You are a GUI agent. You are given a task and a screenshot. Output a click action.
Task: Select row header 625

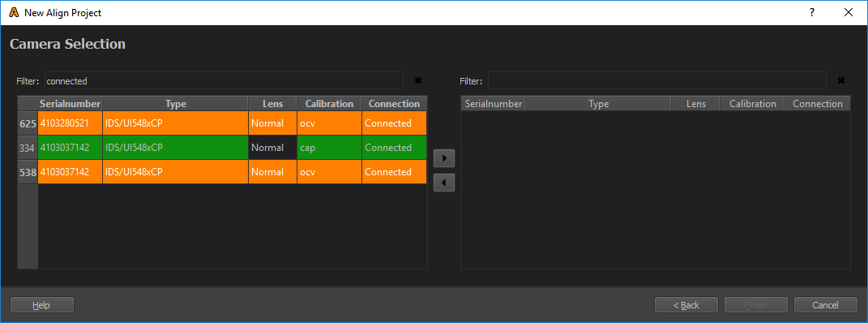(x=28, y=123)
